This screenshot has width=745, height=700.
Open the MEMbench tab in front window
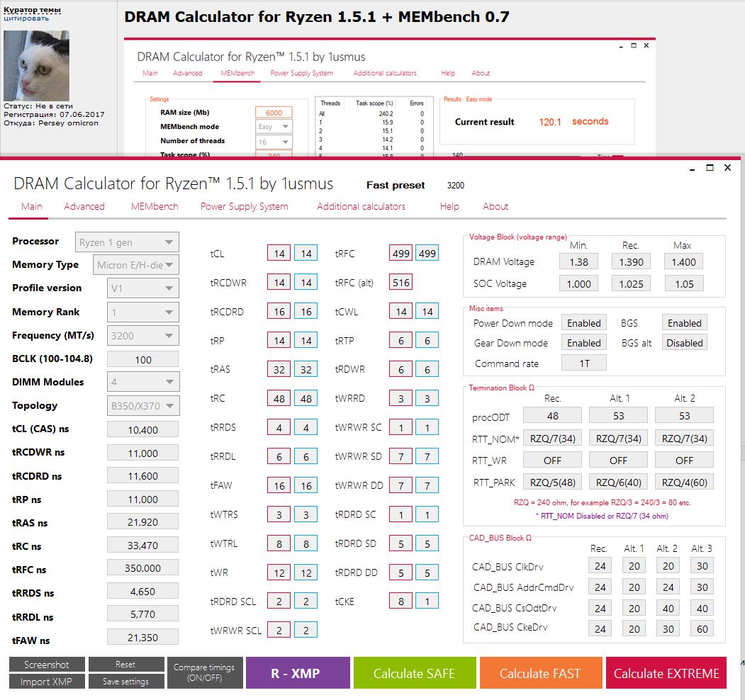(155, 207)
